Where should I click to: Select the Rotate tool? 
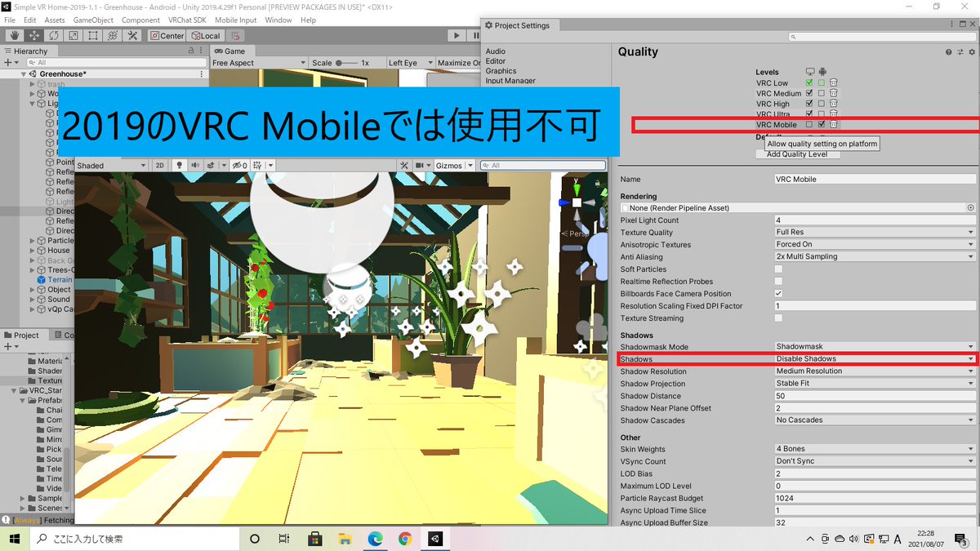point(54,36)
